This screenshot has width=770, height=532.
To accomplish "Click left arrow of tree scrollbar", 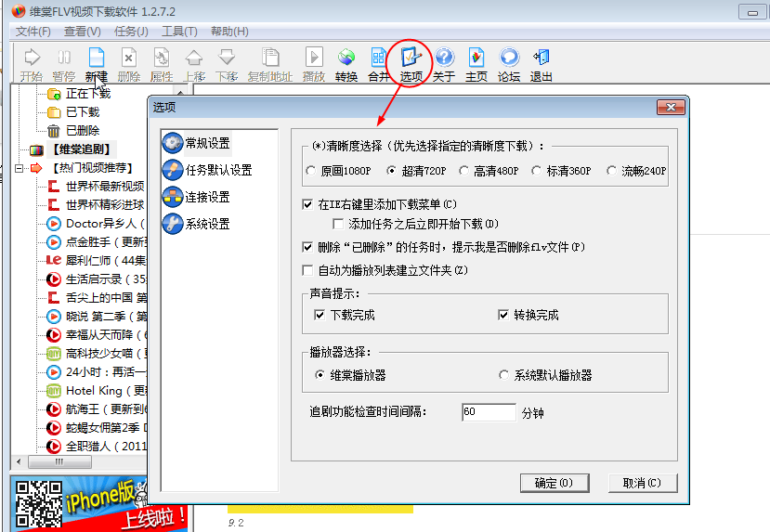I will (x=20, y=461).
